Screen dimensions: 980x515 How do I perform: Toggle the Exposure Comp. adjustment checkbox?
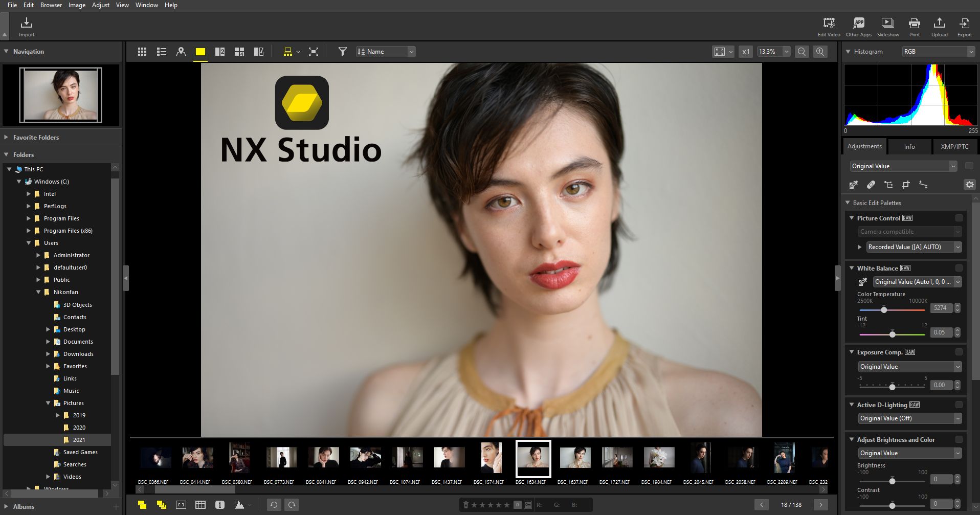tap(960, 352)
